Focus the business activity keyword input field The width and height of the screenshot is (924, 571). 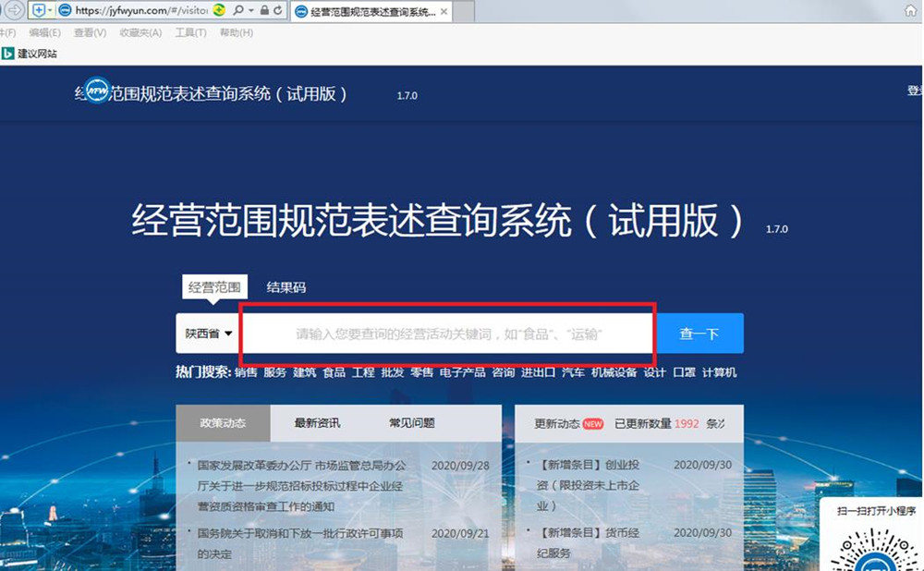448,334
